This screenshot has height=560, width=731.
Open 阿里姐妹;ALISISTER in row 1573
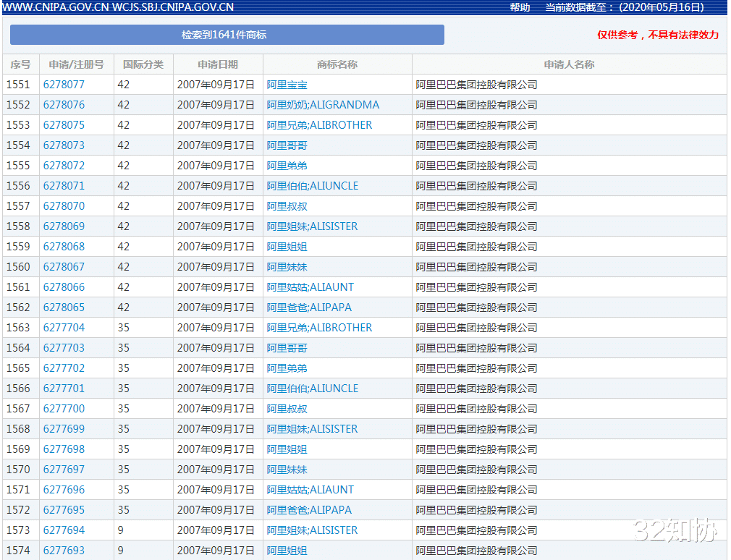[312, 530]
